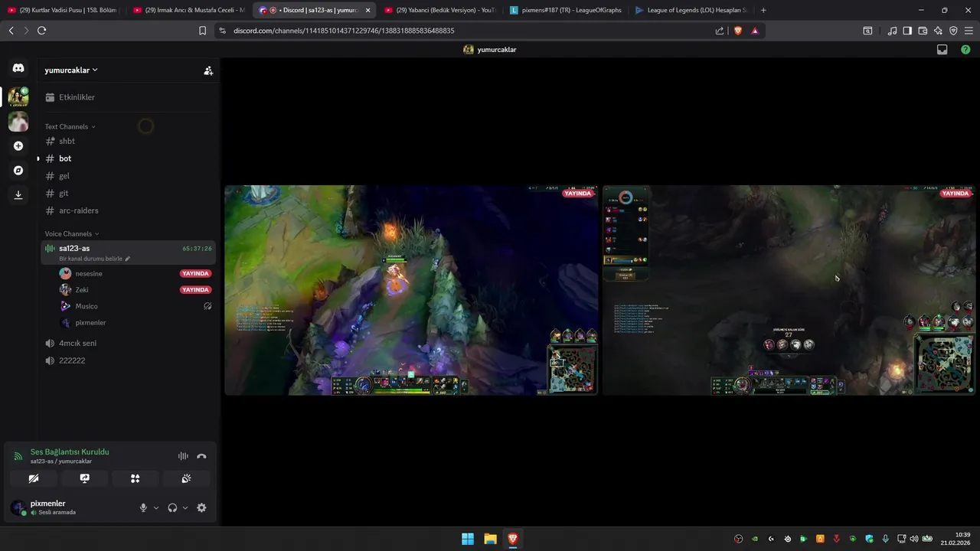The height and width of the screenshot is (551, 980).
Task: Switch to Irmak Arıcı & Mustafa Ceceli tab
Action: point(188,10)
